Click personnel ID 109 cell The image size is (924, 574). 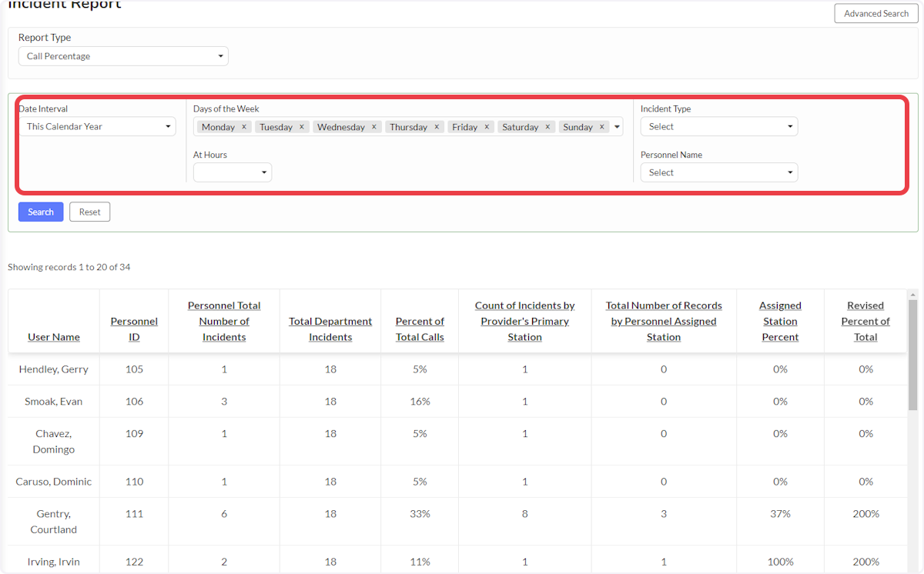coord(134,442)
